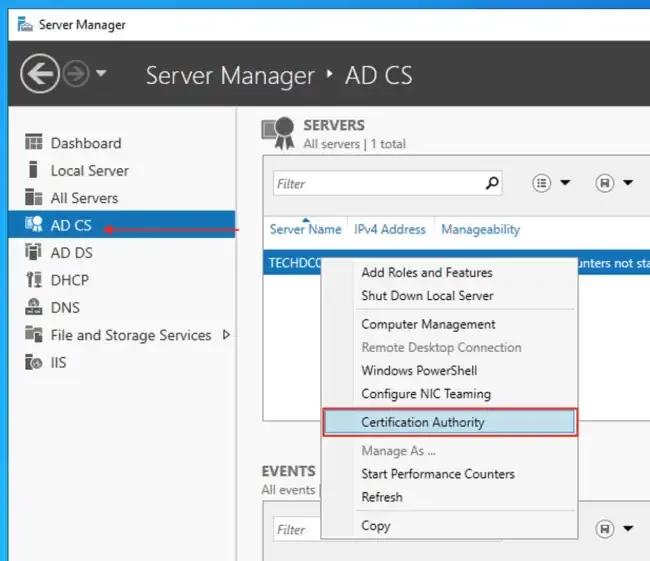Click the DNS icon in the sidebar

(34, 307)
